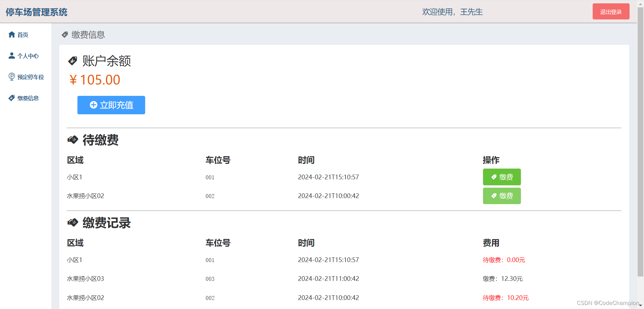
Task: Pay for 水果捞小区02 spot 002 via 缴费 button
Action: [x=502, y=196]
